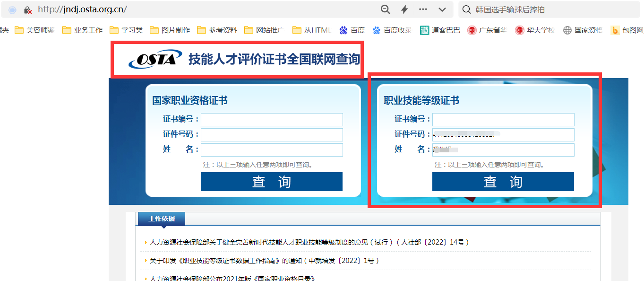This screenshot has height=281, width=644.
Task: Open the 网站推广 bookmark folder
Action: [x=264, y=30]
